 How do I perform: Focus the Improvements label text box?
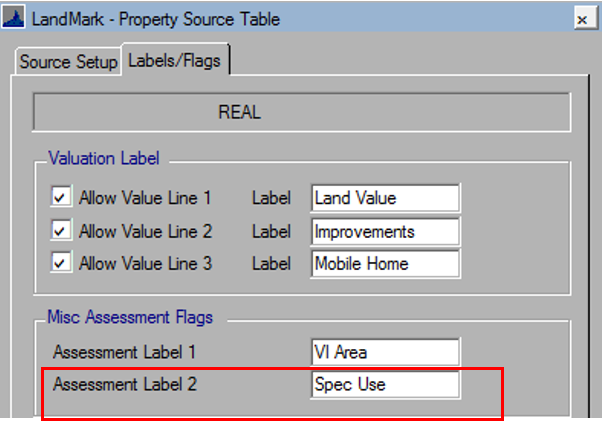click(x=385, y=231)
